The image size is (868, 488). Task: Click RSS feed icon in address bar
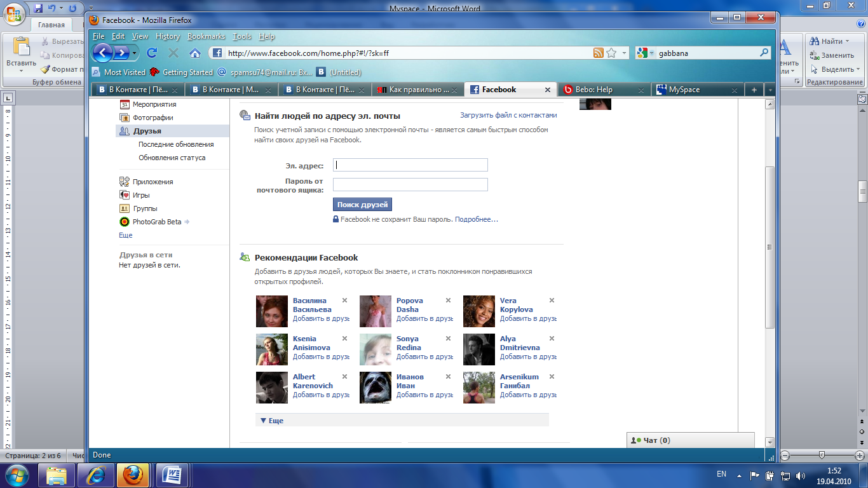[x=598, y=53]
